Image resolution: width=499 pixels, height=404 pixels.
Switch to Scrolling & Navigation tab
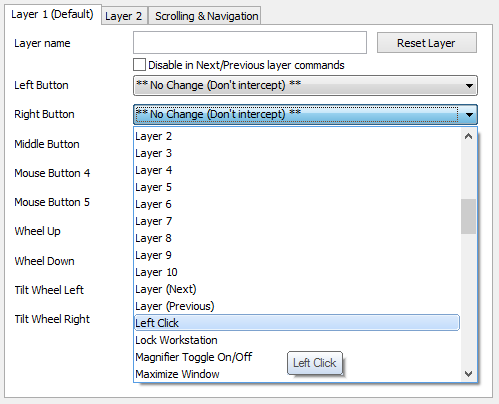pyautogui.click(x=205, y=16)
